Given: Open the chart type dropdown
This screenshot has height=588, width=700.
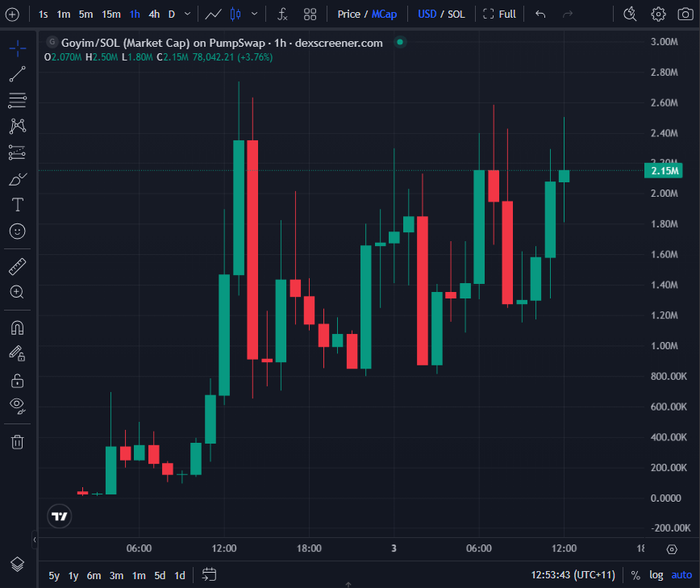Looking at the screenshot, I should point(255,15).
